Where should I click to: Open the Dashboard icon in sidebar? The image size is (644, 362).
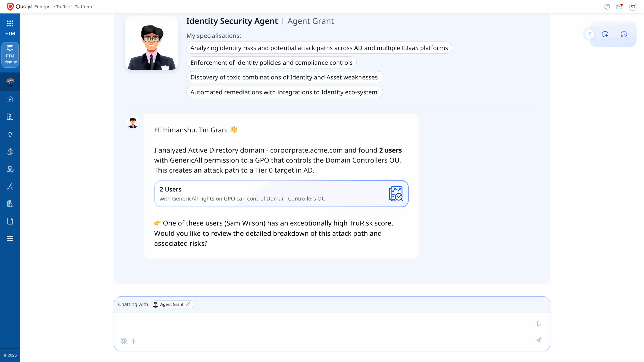pos(10,117)
